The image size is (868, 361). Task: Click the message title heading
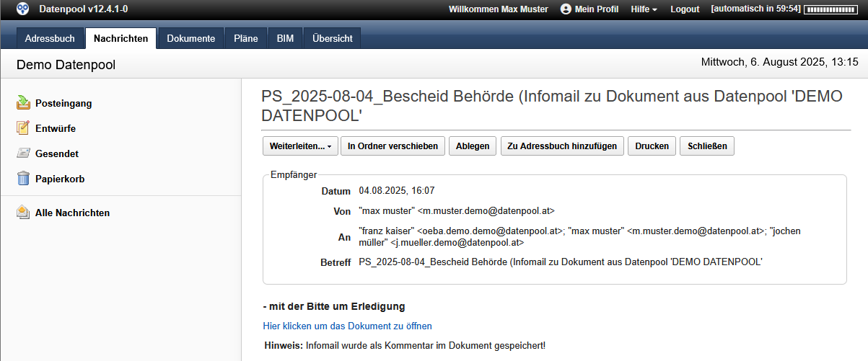pyautogui.click(x=552, y=106)
